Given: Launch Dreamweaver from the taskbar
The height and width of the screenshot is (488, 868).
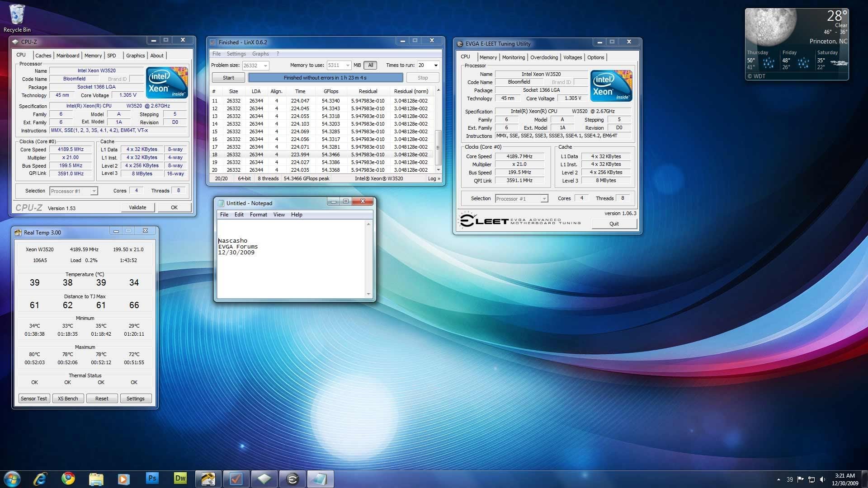Looking at the screenshot, I should click(x=180, y=479).
